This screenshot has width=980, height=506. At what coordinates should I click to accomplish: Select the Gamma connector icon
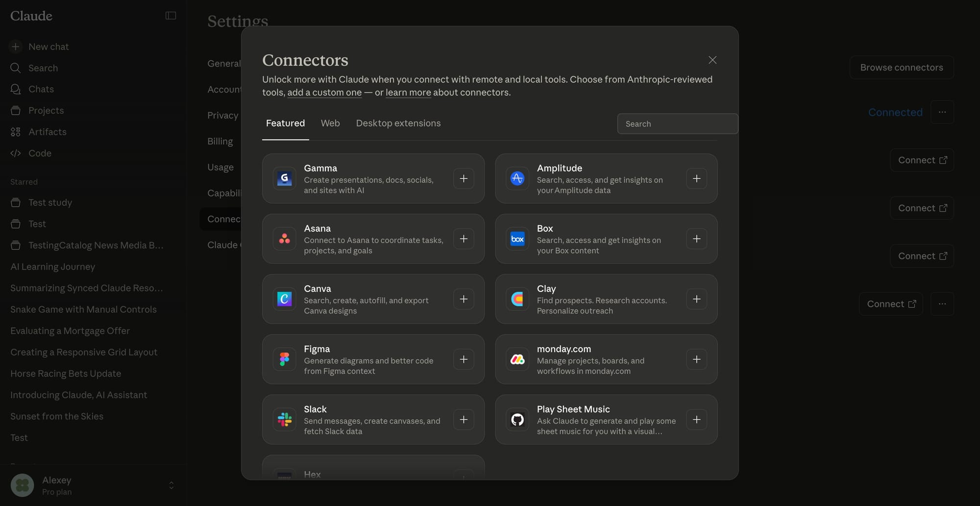(284, 178)
